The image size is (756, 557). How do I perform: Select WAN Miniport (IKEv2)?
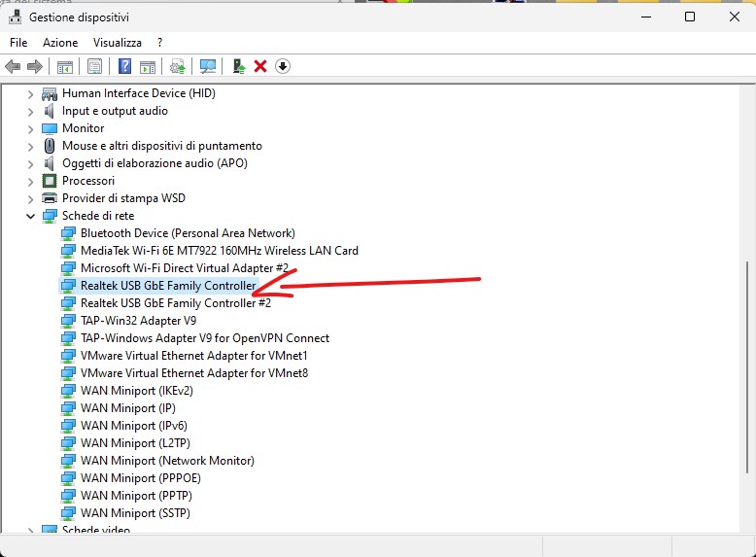point(137,391)
